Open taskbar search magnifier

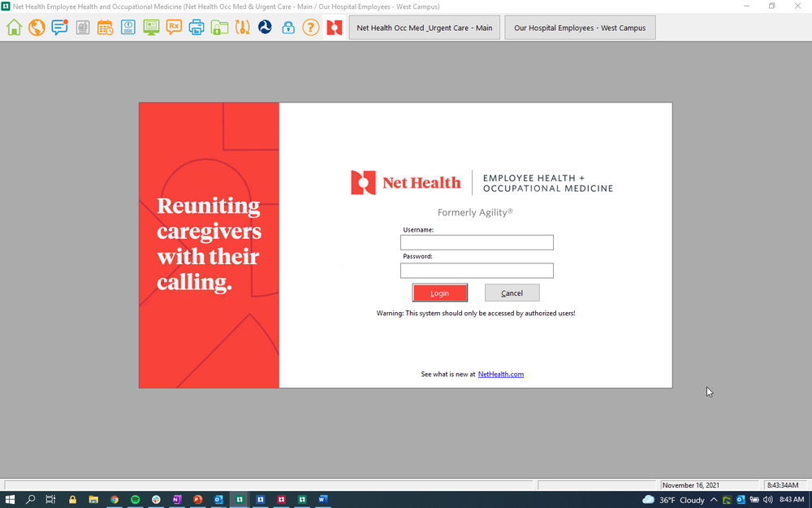[x=31, y=500]
